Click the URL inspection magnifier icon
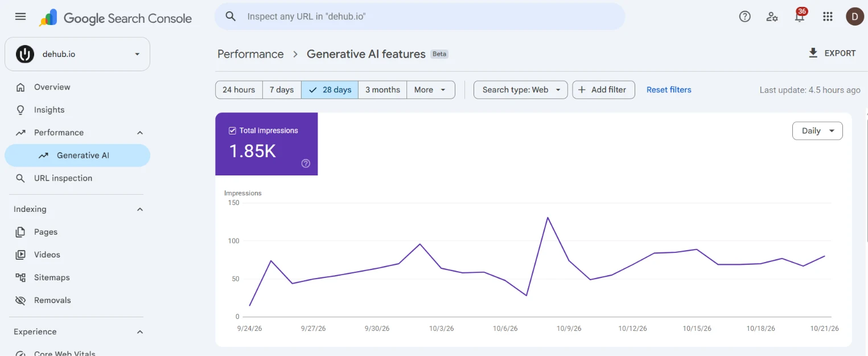The image size is (868, 356). [20, 178]
